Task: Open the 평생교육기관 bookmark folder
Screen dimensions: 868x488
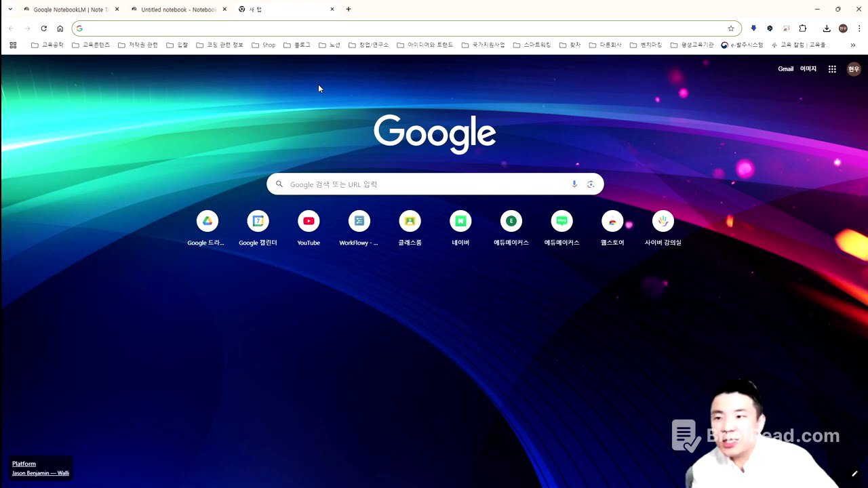Action: (692, 45)
